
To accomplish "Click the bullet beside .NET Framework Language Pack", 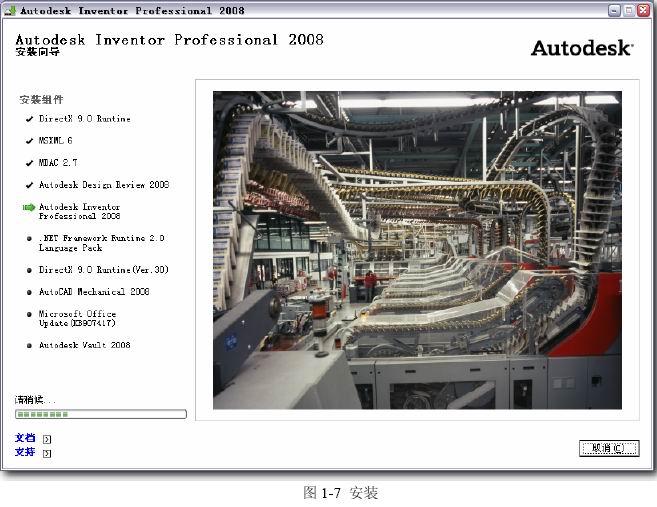I will (x=29, y=238).
